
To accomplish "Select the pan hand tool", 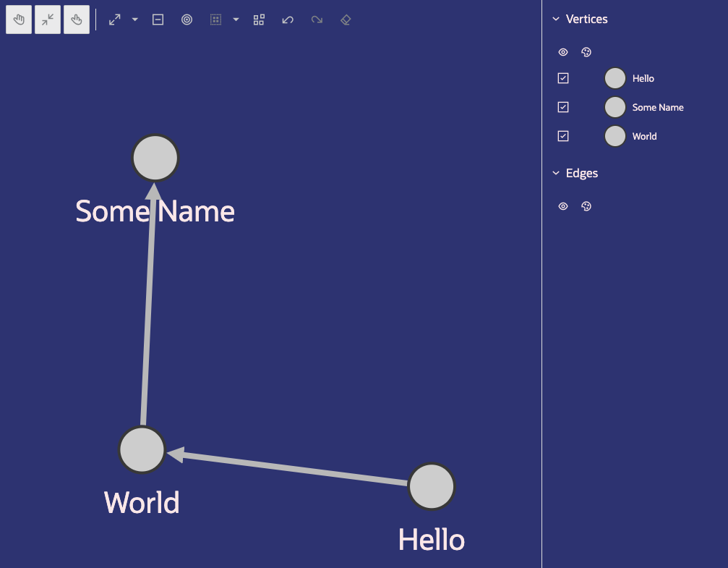I will (x=18, y=20).
